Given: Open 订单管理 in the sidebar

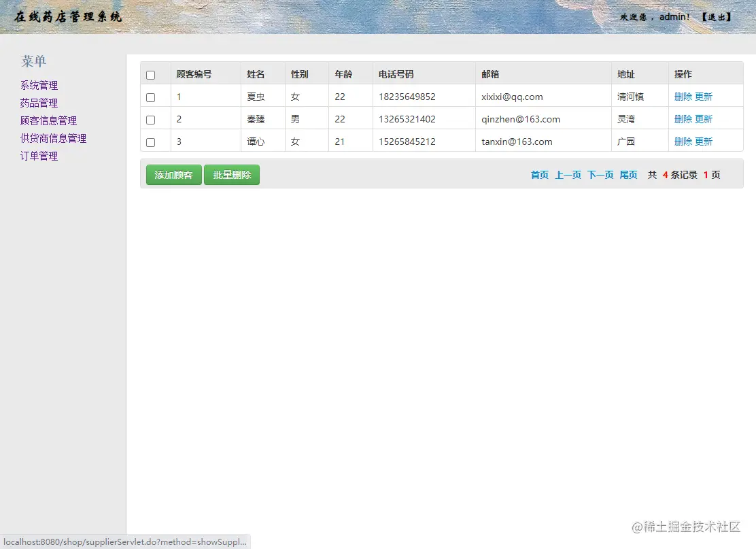Looking at the screenshot, I should tap(39, 156).
